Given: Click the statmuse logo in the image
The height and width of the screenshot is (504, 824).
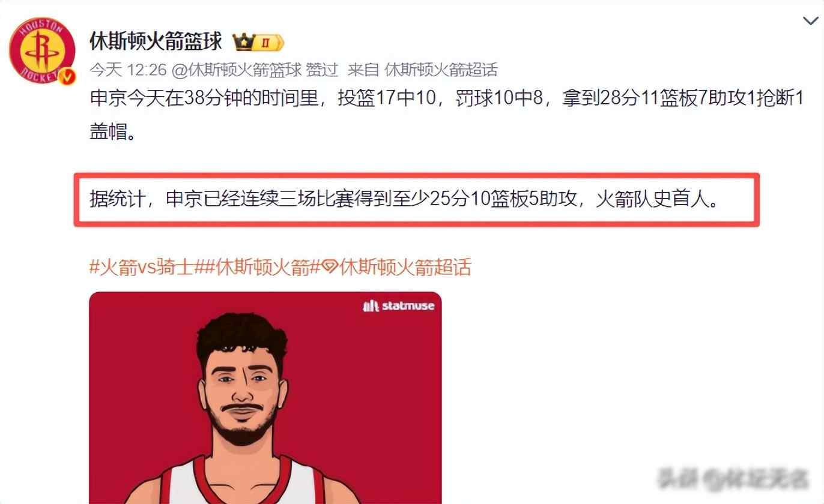Looking at the screenshot, I should (x=399, y=306).
